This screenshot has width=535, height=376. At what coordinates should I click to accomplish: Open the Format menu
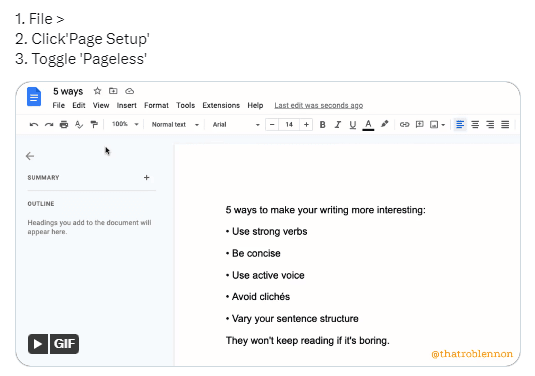click(156, 105)
